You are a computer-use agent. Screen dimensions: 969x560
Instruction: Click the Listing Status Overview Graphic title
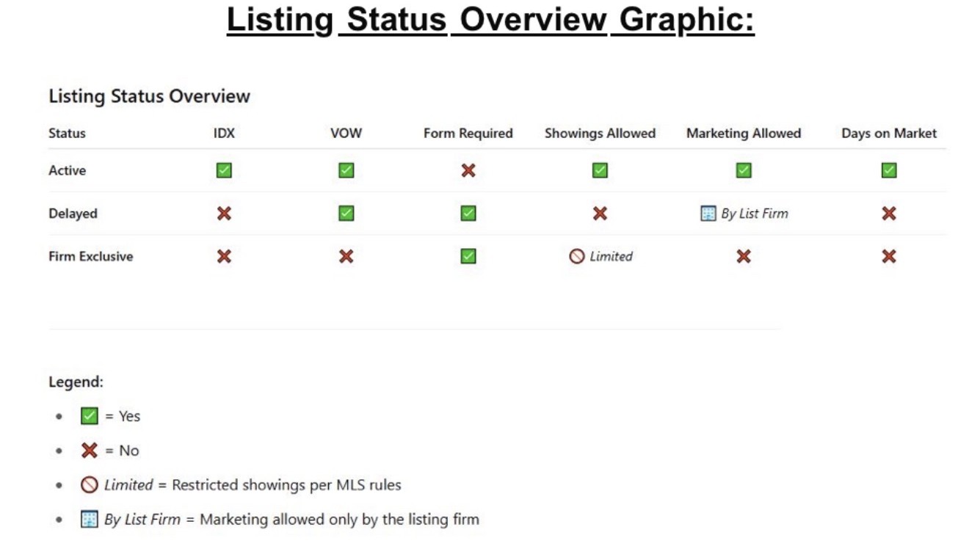click(x=490, y=20)
